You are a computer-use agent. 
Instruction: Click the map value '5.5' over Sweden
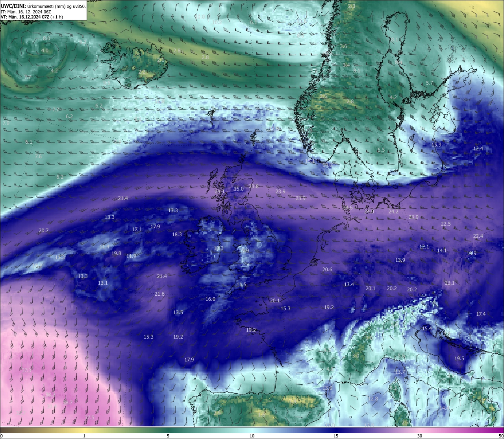(x=381, y=150)
